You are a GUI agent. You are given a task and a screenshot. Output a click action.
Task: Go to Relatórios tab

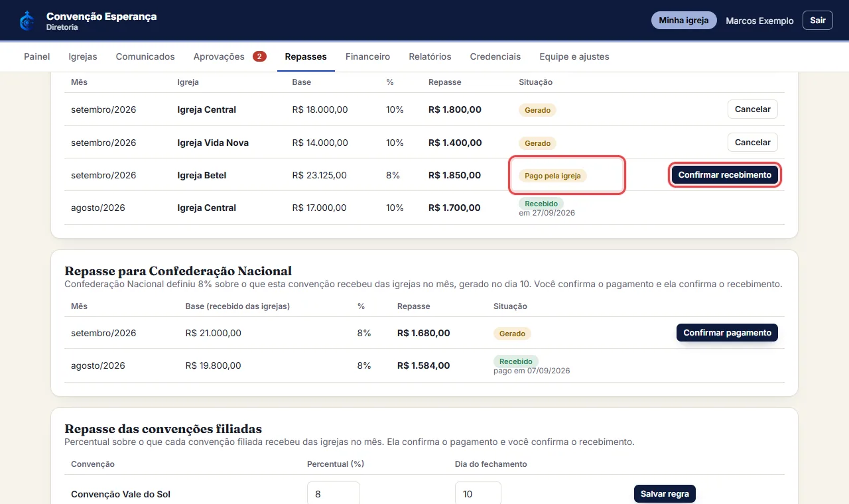(x=430, y=56)
